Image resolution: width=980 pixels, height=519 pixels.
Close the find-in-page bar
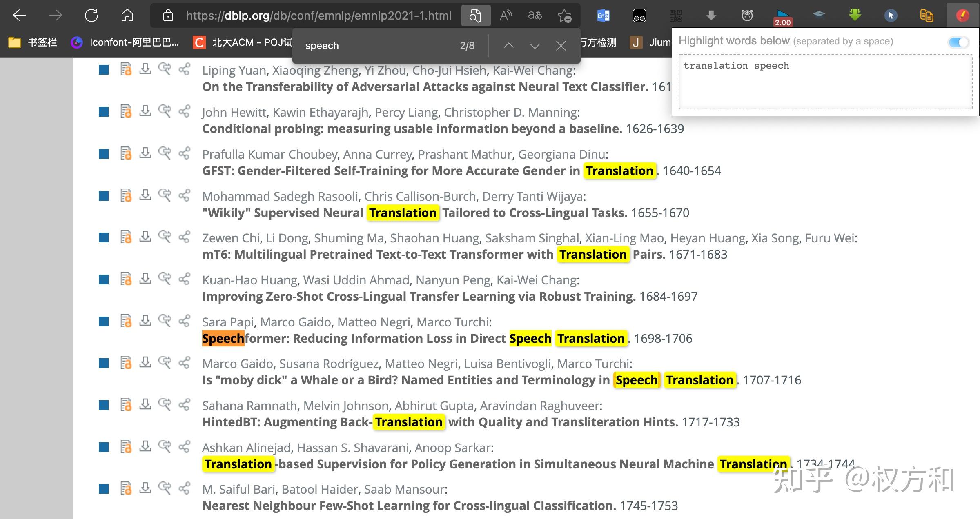pyautogui.click(x=561, y=45)
